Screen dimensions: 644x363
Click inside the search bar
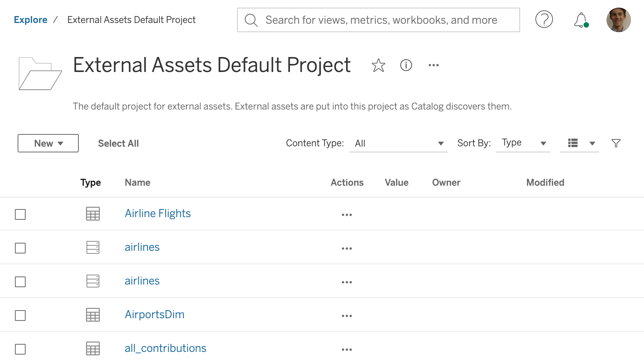378,20
